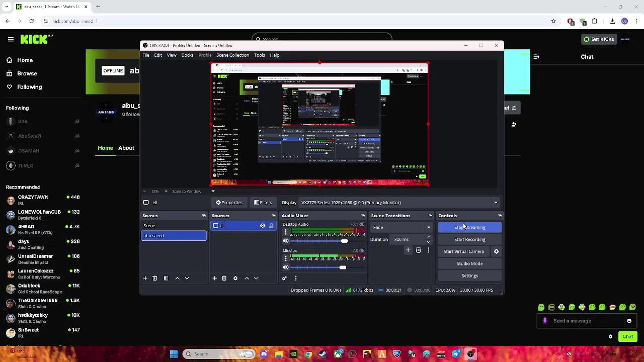Open source Filters button above docks
The height and width of the screenshot is (362, 644).
263,203
